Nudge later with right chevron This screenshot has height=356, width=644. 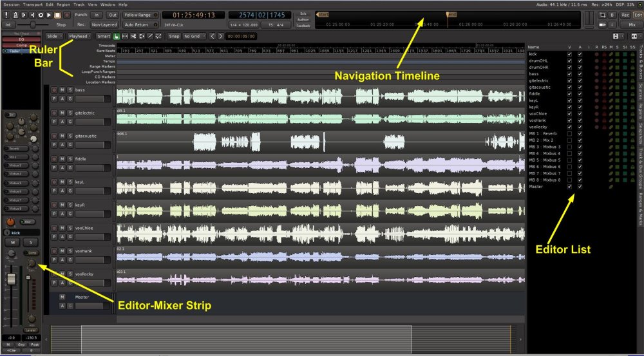(x=220, y=36)
